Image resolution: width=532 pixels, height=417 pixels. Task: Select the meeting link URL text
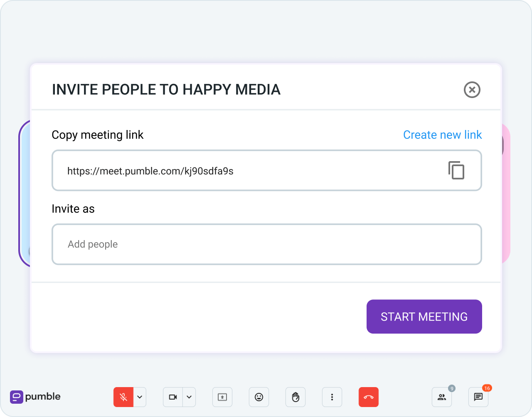(x=150, y=171)
